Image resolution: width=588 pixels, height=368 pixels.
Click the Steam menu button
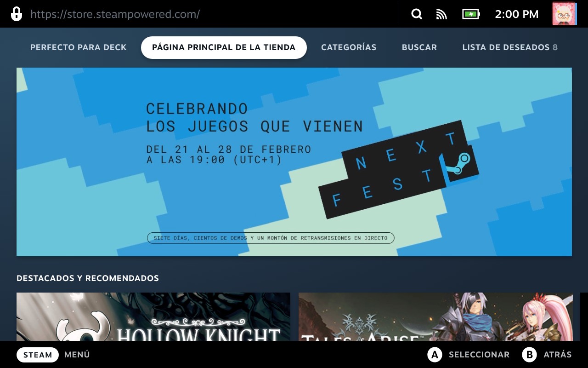(x=38, y=355)
